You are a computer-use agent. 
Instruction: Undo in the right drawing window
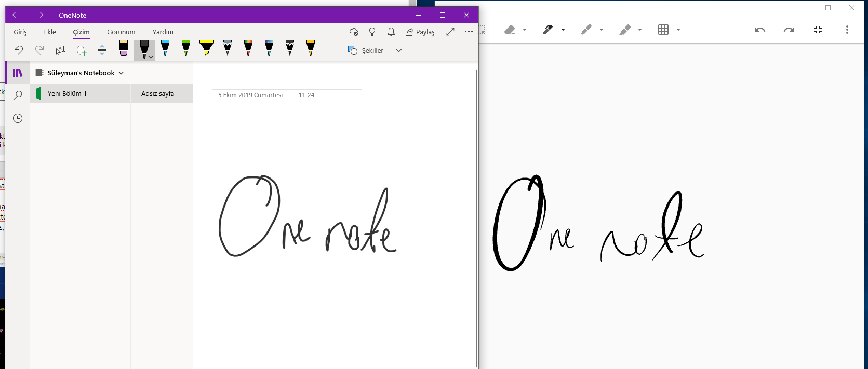coord(760,30)
